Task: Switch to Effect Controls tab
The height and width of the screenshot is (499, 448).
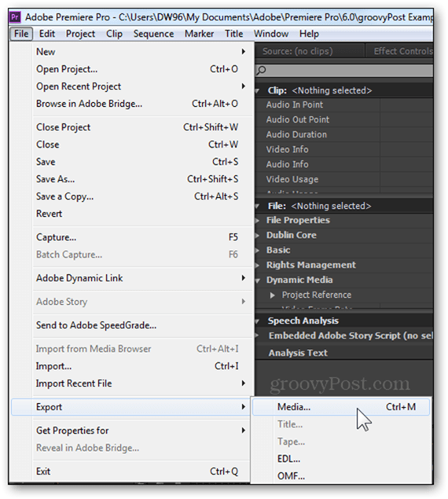Action: pyautogui.click(x=402, y=51)
